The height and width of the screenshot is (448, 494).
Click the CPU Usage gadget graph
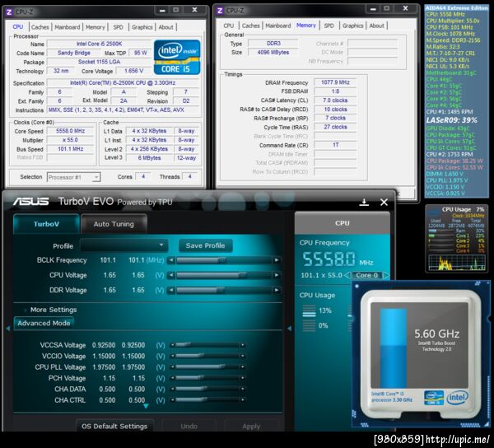pyautogui.click(x=456, y=263)
